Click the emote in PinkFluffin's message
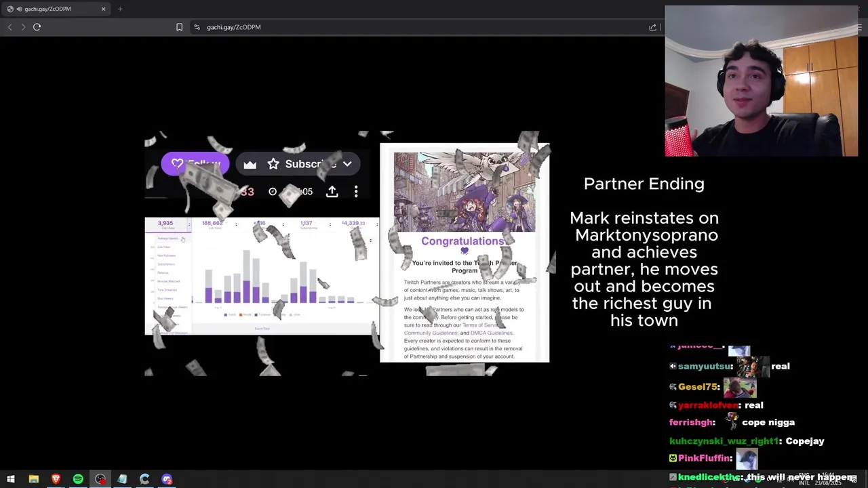Image resolution: width=868 pixels, height=488 pixels. [x=747, y=460]
